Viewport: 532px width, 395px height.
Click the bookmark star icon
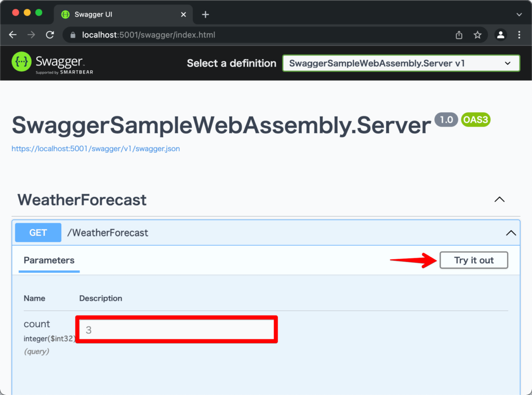pos(477,35)
